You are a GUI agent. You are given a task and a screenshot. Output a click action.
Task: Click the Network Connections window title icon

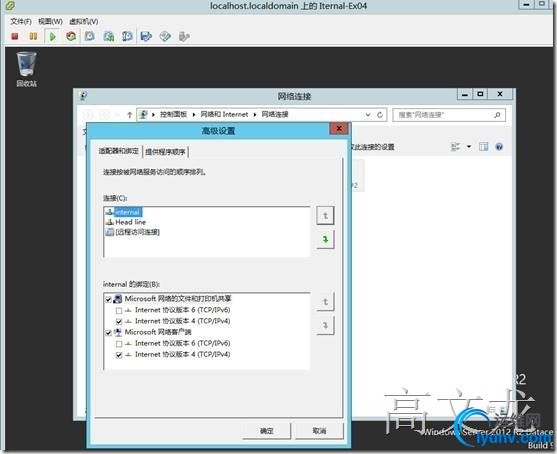pos(83,96)
